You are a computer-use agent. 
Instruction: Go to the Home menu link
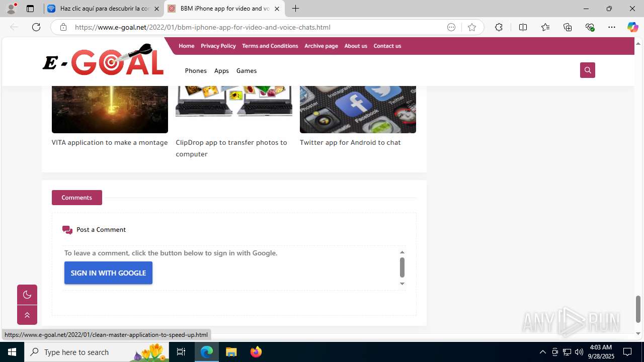point(186,46)
